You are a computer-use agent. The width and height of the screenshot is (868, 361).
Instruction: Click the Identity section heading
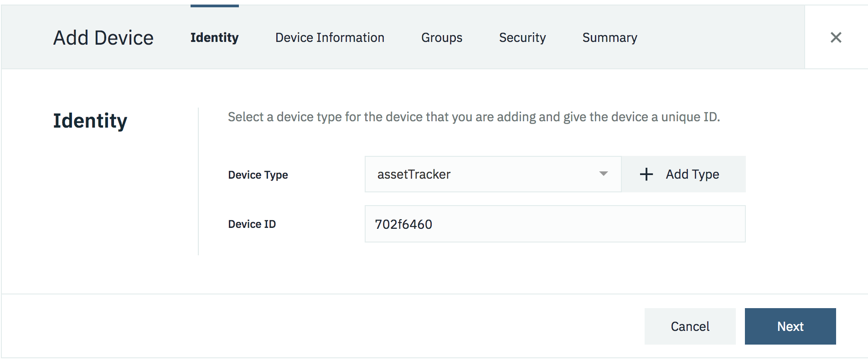(x=90, y=121)
